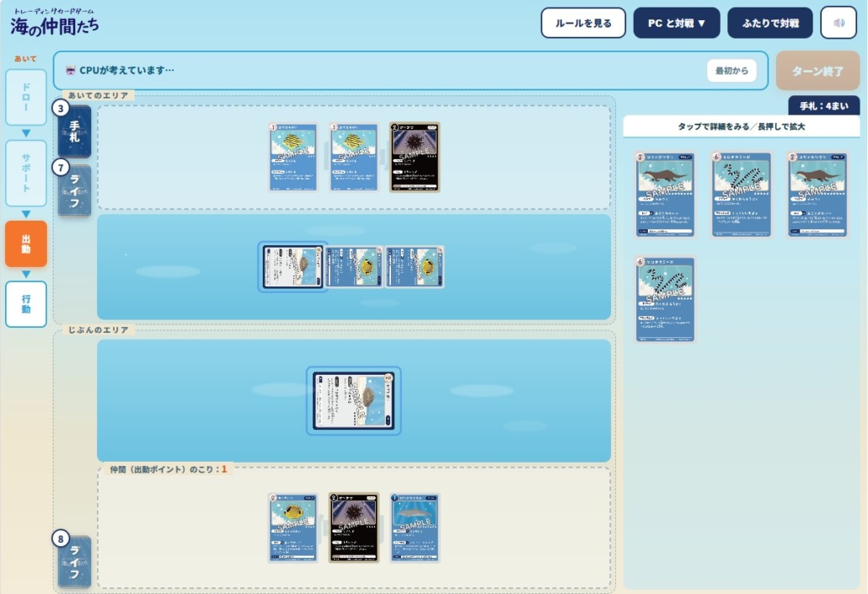868x594 pixels.
Task: Select the dolphin card in your bench
Action: 415,527
